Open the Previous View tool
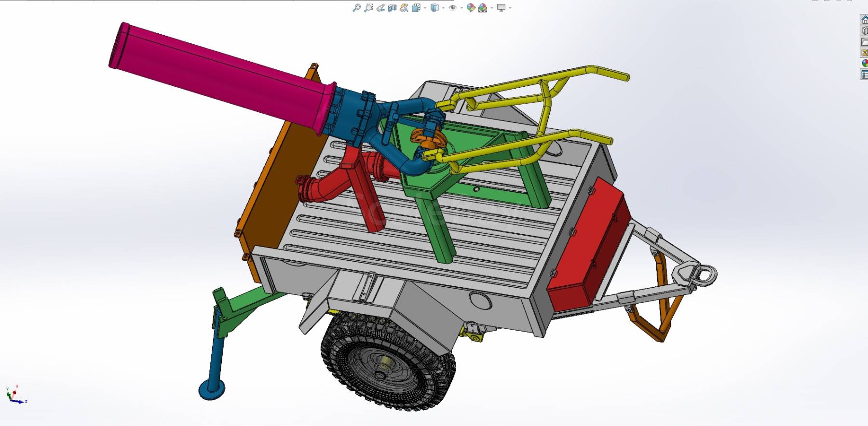The width and height of the screenshot is (868, 426). pyautogui.click(x=380, y=8)
